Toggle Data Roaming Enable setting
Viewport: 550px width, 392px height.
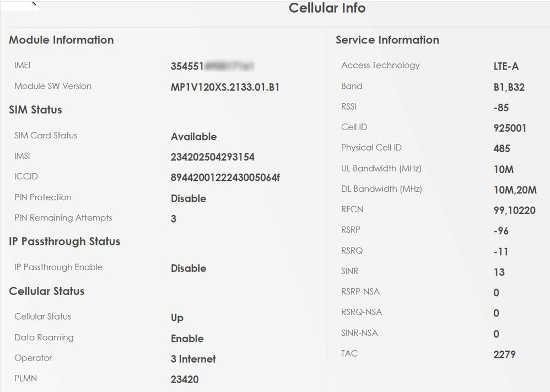pos(187,339)
